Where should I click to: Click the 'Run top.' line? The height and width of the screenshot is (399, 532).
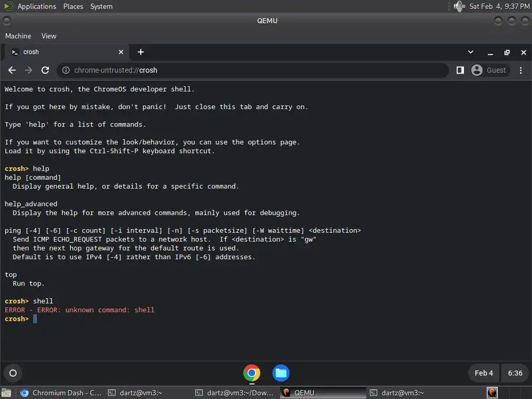pos(29,283)
